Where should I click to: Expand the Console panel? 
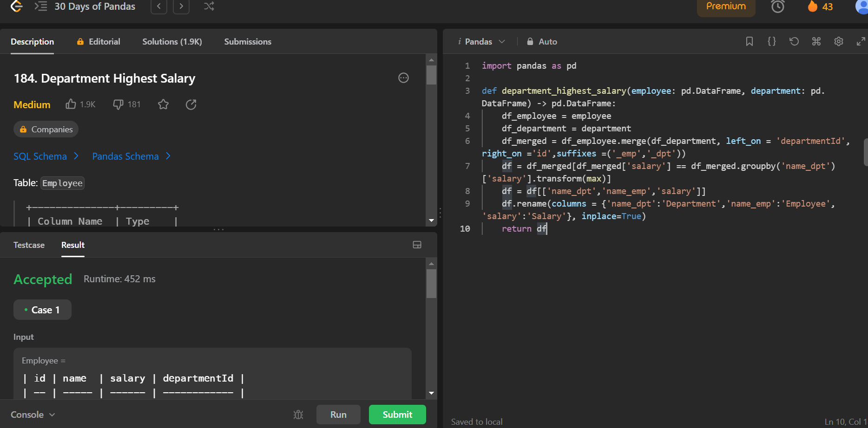tap(33, 415)
